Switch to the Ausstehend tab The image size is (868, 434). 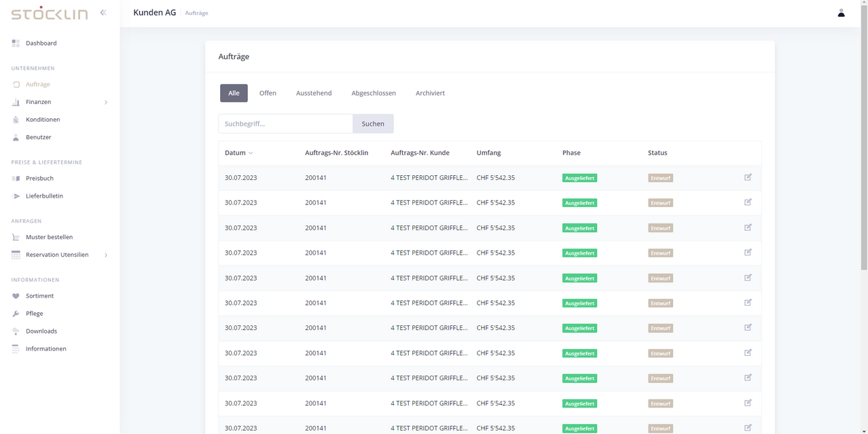coord(314,93)
